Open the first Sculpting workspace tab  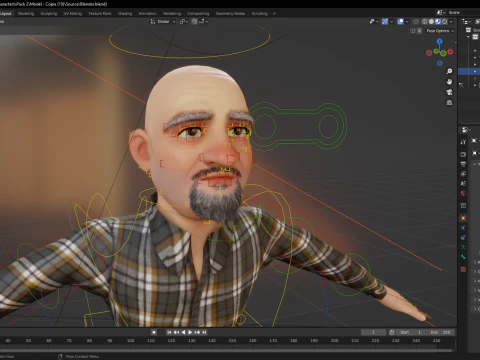(49, 14)
